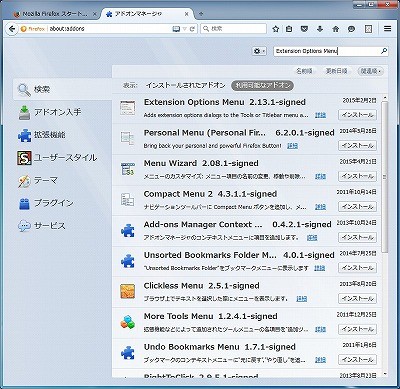Install Add-ons Manager Context add-on

(357, 237)
